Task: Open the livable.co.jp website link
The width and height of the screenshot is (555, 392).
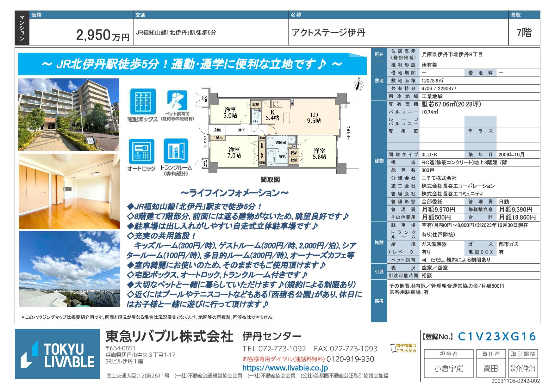Action: point(285,368)
